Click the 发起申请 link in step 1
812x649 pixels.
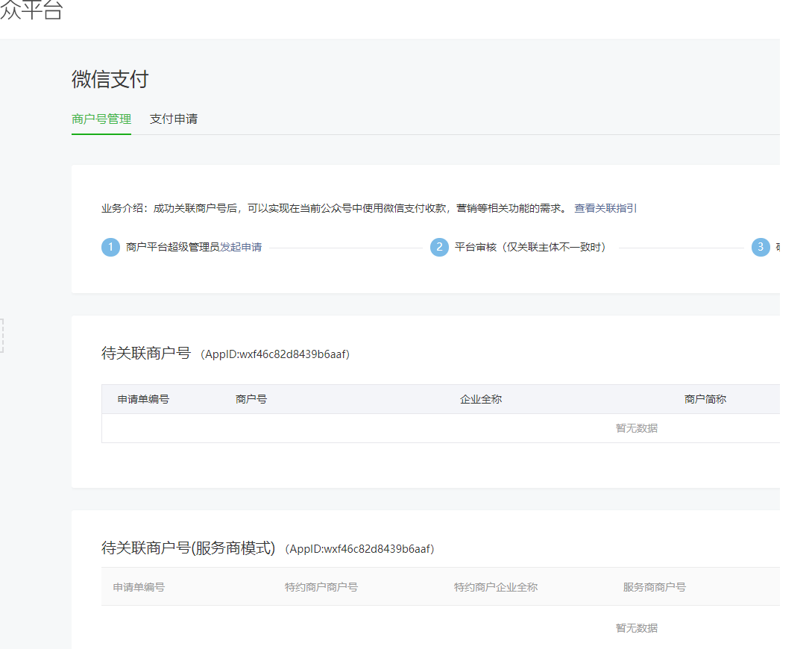point(241,247)
